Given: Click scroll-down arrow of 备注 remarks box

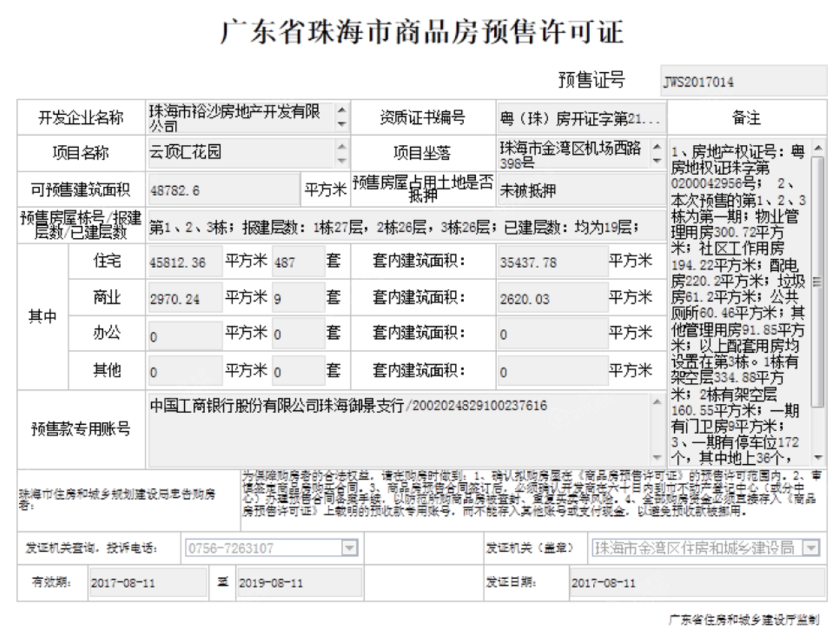Looking at the screenshot, I should 820,458.
